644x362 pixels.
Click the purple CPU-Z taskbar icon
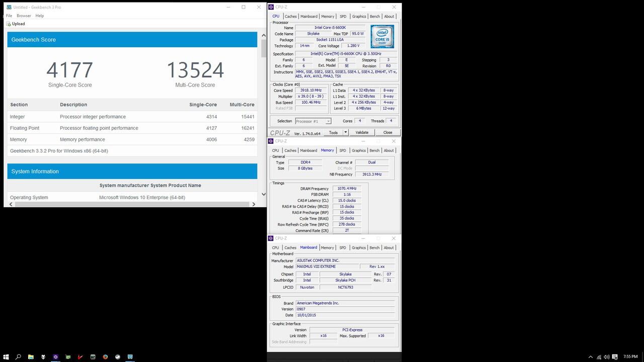(x=55, y=357)
